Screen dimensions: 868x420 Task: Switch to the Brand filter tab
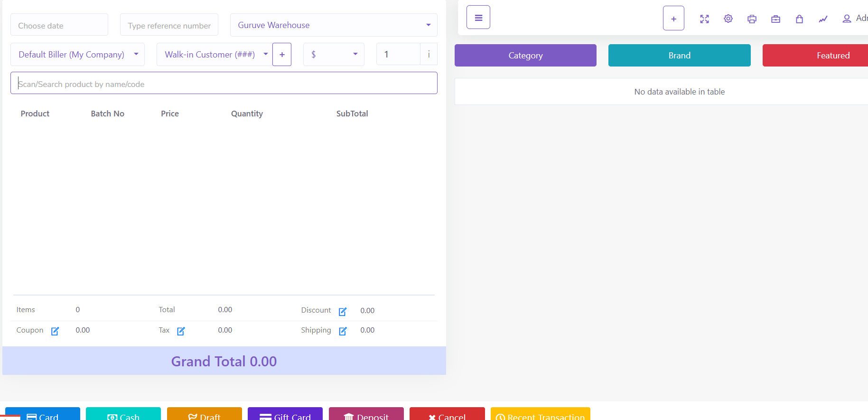click(679, 56)
